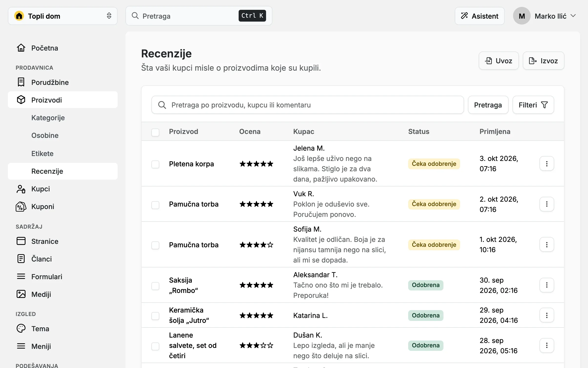Open the Kuponi discount tag icon
588x368 pixels.
(21, 207)
